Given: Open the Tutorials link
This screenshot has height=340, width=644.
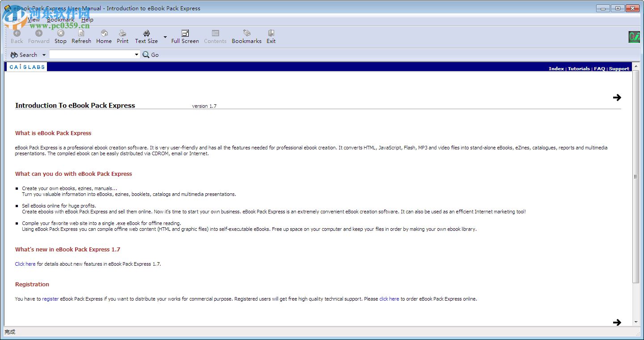Looking at the screenshot, I should point(579,68).
